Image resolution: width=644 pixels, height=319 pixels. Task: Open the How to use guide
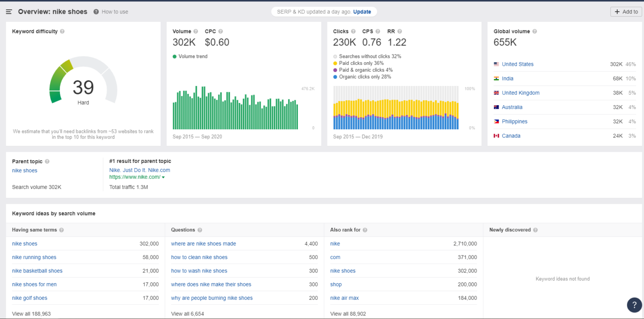pos(114,12)
